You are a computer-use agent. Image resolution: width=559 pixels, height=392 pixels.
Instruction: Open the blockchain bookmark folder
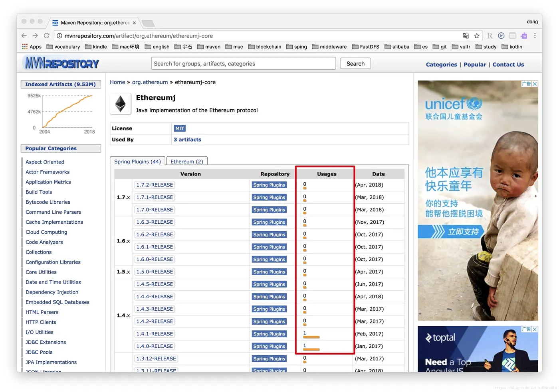[265, 47]
